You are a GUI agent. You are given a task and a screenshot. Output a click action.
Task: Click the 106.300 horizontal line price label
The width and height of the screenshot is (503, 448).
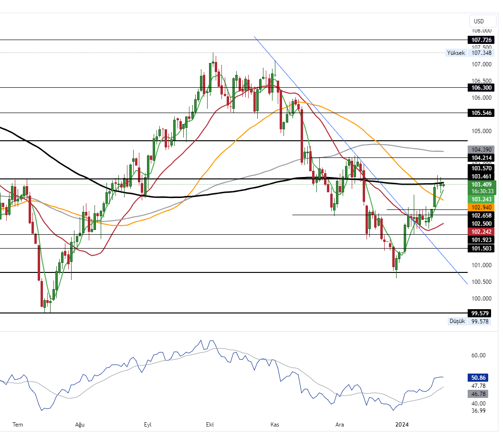pos(482,88)
